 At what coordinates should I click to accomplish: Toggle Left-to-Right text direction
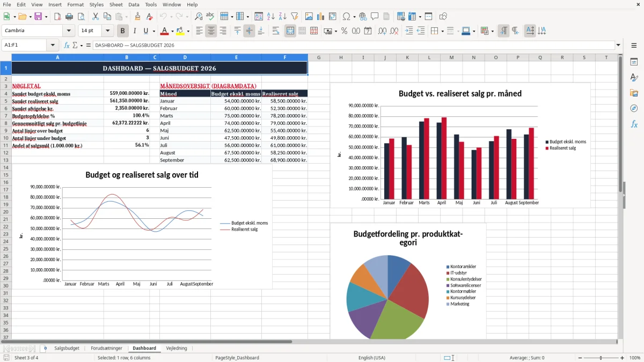point(503,31)
